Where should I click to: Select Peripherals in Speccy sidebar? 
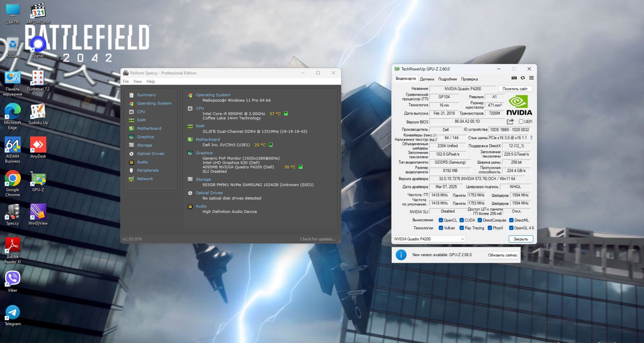tap(147, 170)
